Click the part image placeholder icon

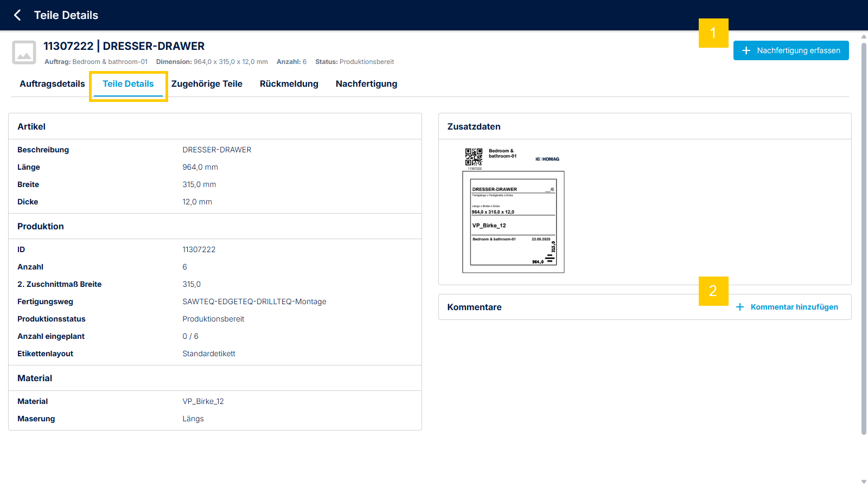[x=24, y=53]
